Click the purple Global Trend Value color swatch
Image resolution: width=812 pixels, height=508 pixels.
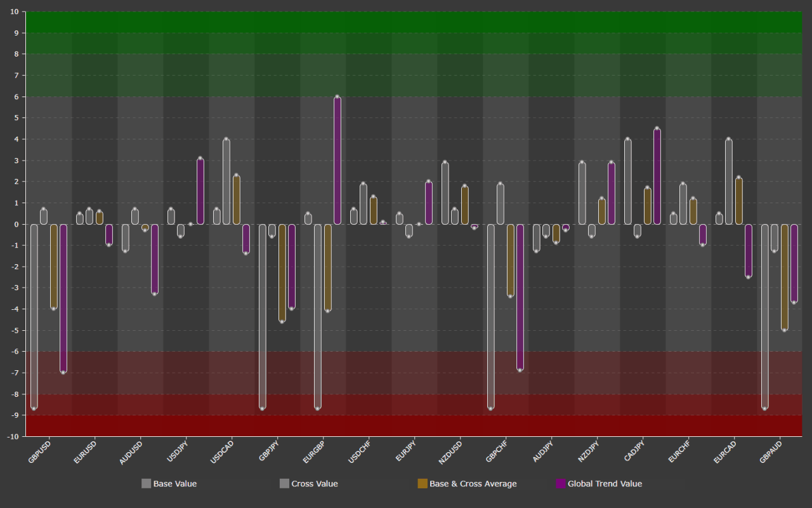click(561, 483)
